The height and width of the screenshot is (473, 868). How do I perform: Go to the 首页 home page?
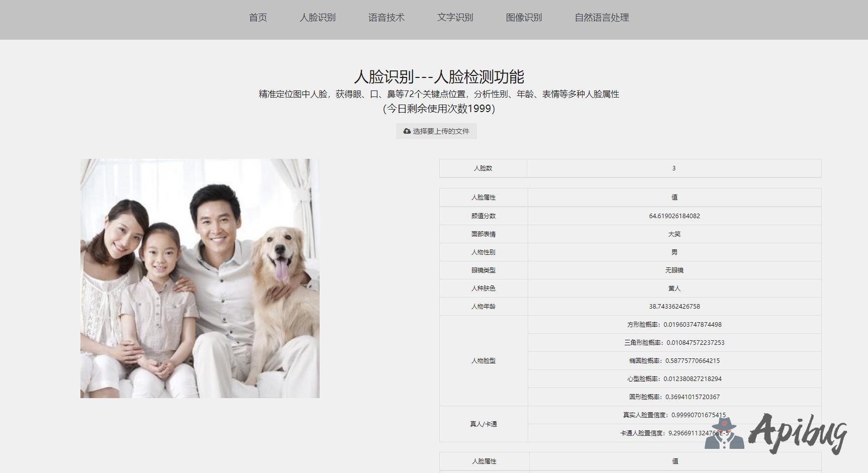[x=258, y=18]
